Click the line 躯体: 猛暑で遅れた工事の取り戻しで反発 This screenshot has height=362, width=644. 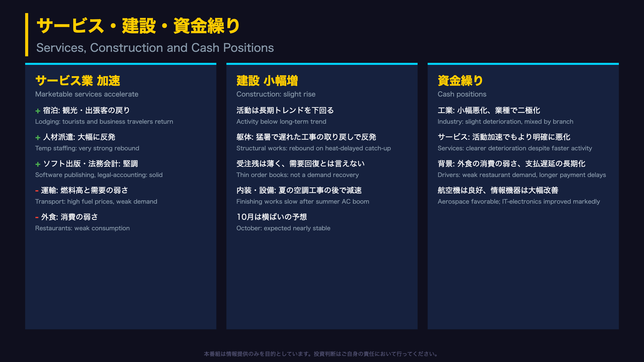[x=306, y=137]
